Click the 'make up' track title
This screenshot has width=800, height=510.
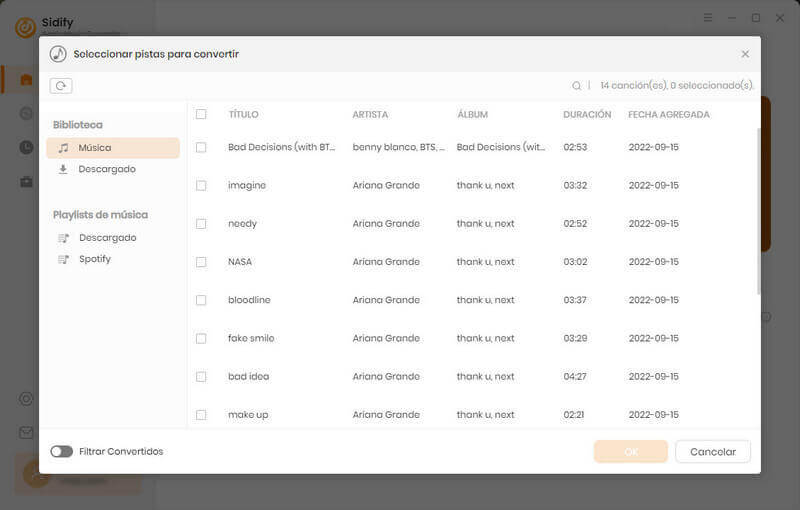coord(248,415)
